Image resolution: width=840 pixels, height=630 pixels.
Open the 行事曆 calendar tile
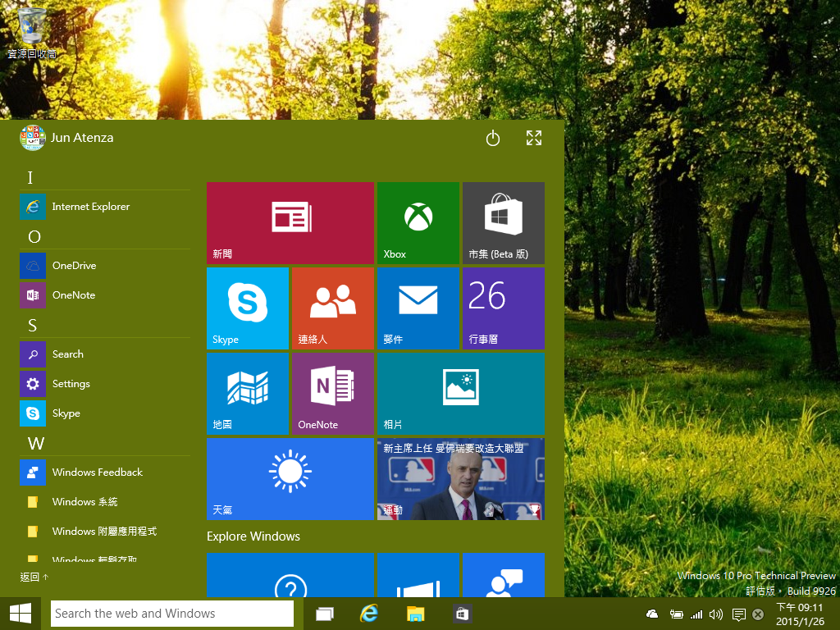[x=504, y=308]
